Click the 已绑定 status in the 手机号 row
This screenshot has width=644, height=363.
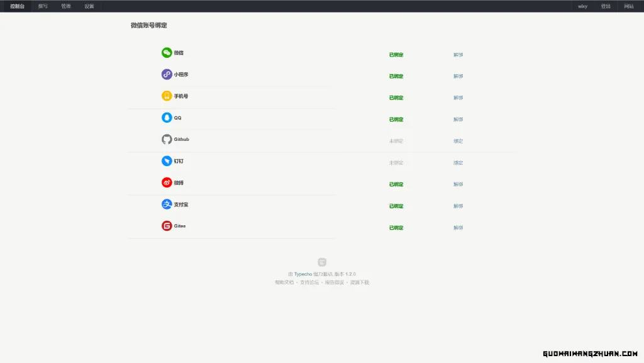coord(396,98)
